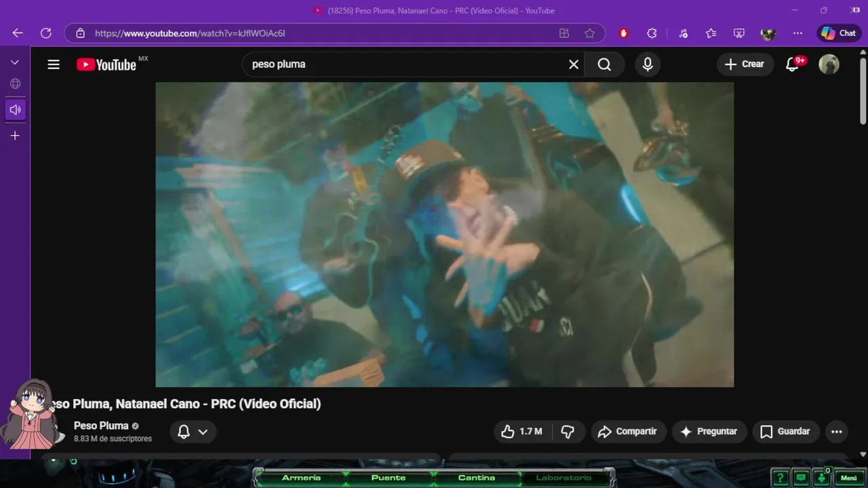Open the game help question-mark icon

[780, 478]
